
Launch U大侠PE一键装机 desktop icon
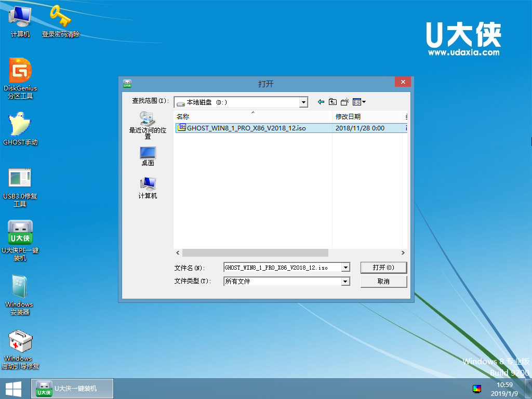[20, 241]
